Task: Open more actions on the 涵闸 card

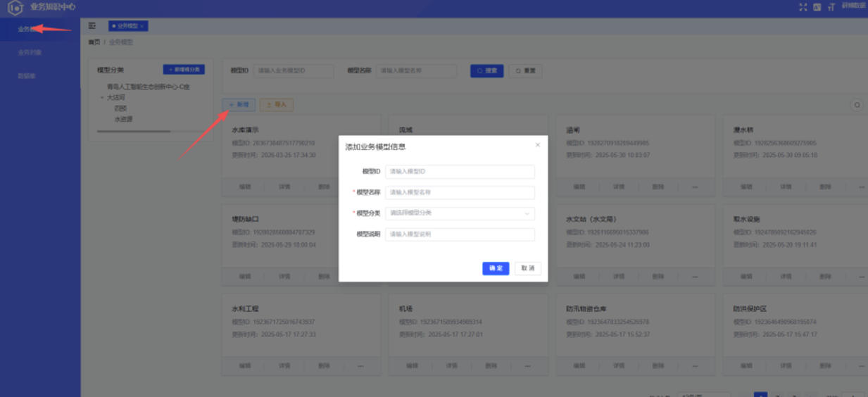Action: (x=695, y=187)
